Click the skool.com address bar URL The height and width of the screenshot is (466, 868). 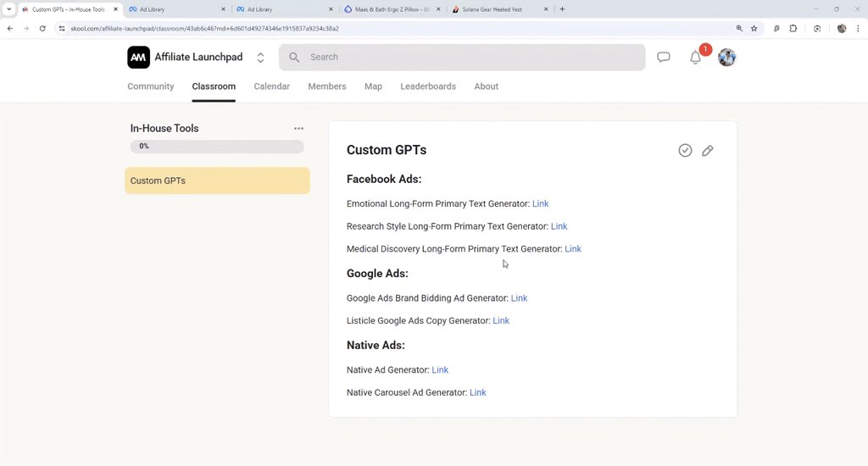pyautogui.click(x=205, y=28)
